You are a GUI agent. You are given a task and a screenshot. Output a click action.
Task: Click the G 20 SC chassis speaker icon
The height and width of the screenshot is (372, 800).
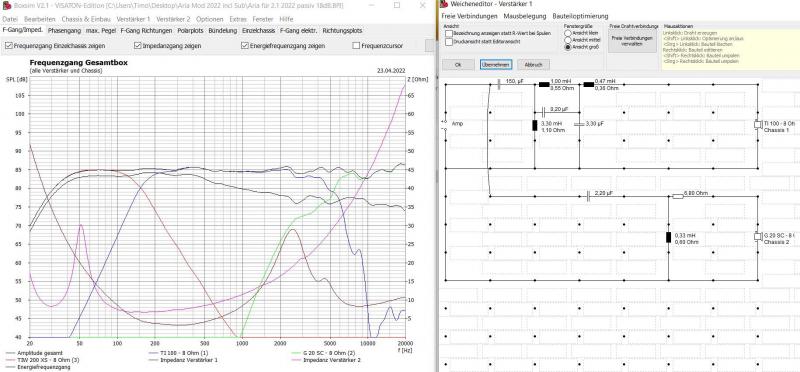(758, 237)
